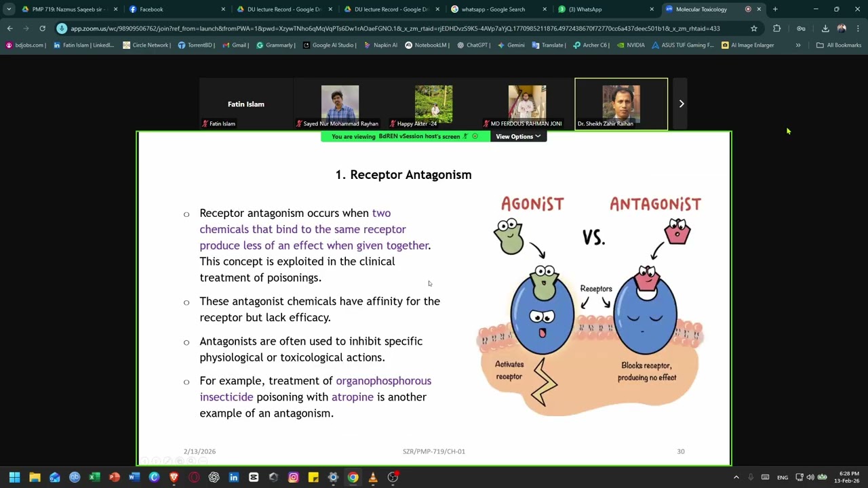Open Chrome three-dot menu
The width and height of the screenshot is (868, 488).
coord(858,28)
